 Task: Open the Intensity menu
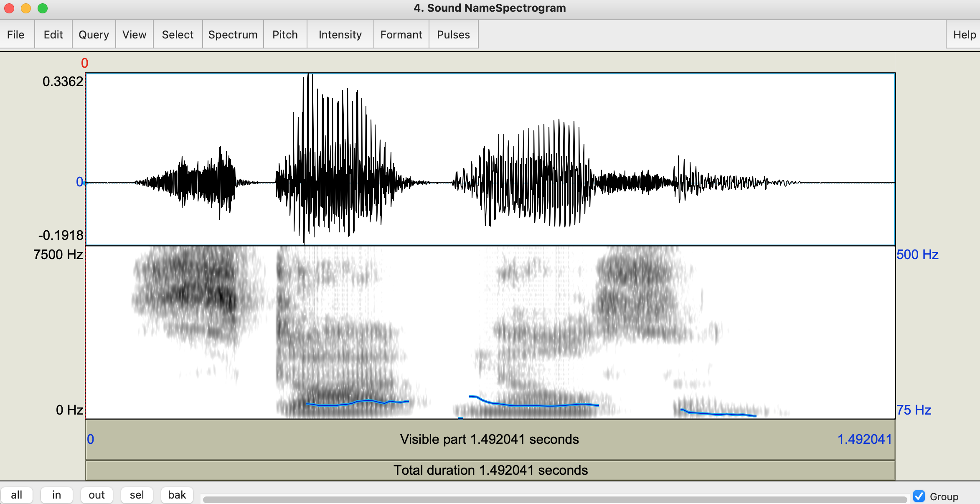[x=340, y=35]
